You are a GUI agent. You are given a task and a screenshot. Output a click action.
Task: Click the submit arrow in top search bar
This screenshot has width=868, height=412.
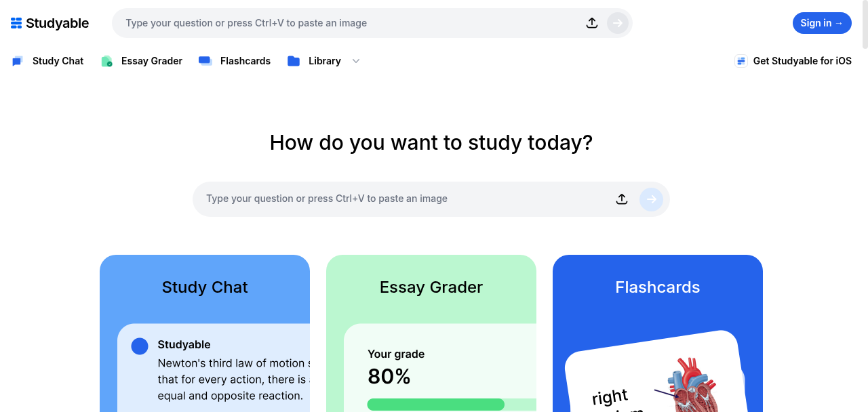(x=617, y=23)
